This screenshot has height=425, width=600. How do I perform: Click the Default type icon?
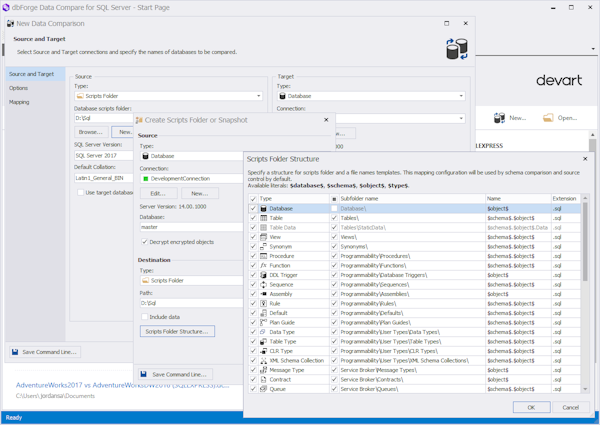click(x=263, y=313)
